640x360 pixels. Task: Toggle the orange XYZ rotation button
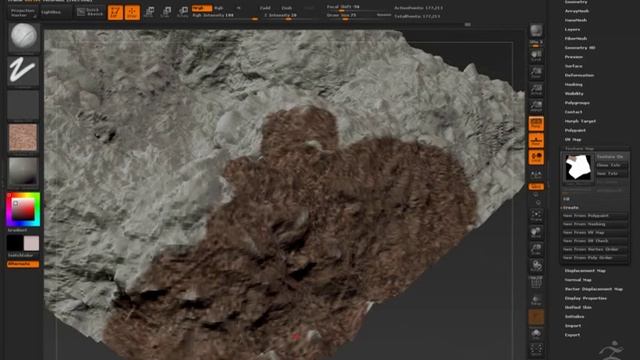click(536, 187)
